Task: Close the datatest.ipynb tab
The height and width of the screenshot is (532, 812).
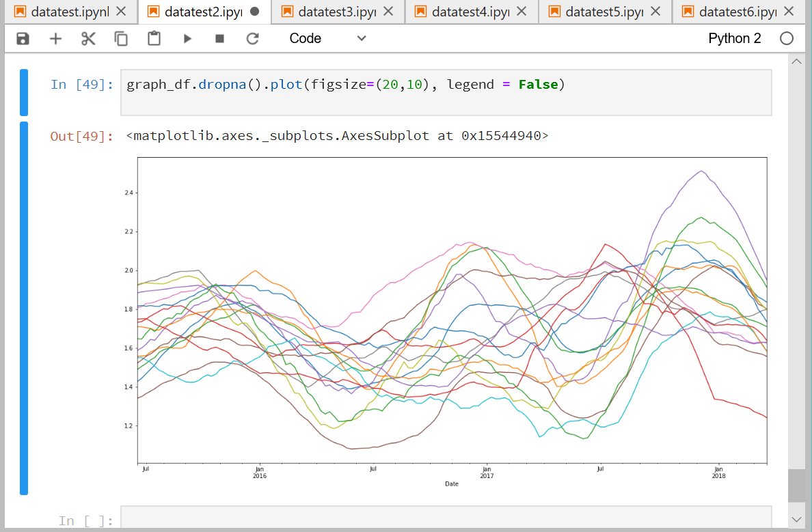Action: point(121,11)
